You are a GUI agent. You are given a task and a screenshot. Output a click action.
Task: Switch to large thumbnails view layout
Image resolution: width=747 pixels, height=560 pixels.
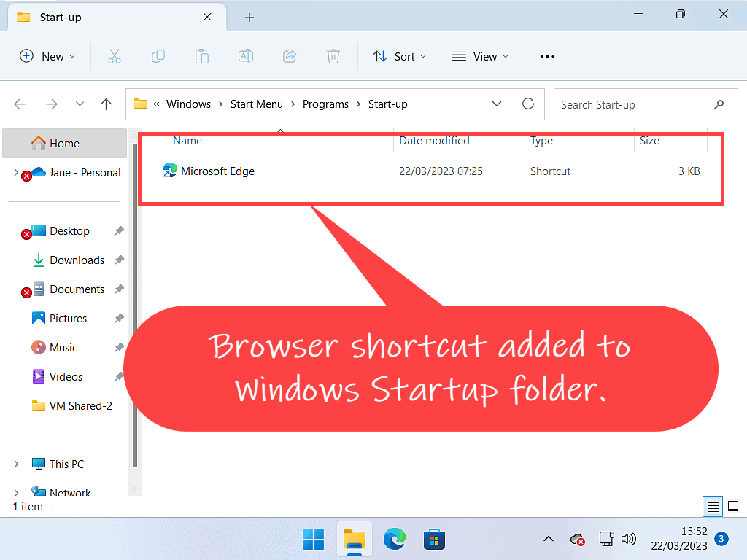click(x=733, y=506)
